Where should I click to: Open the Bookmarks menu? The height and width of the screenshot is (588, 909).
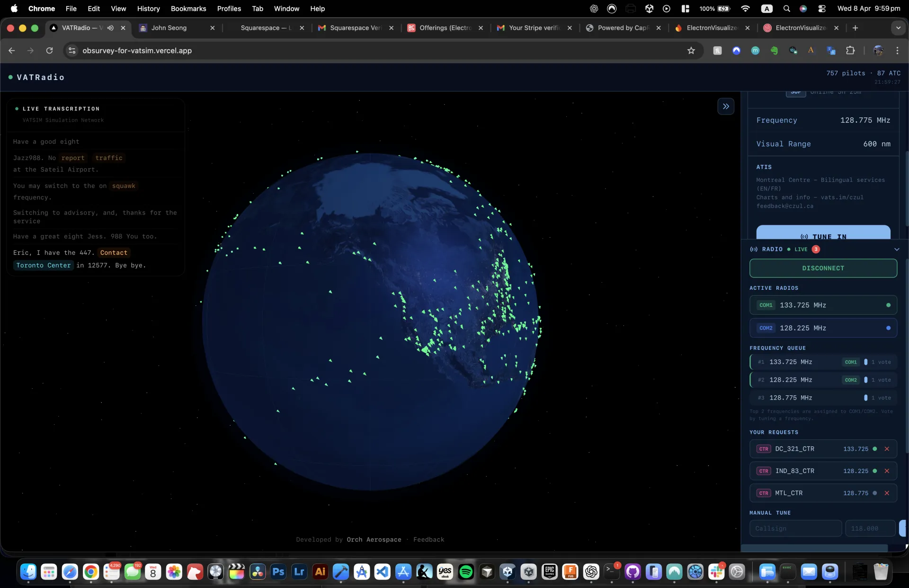pos(188,9)
